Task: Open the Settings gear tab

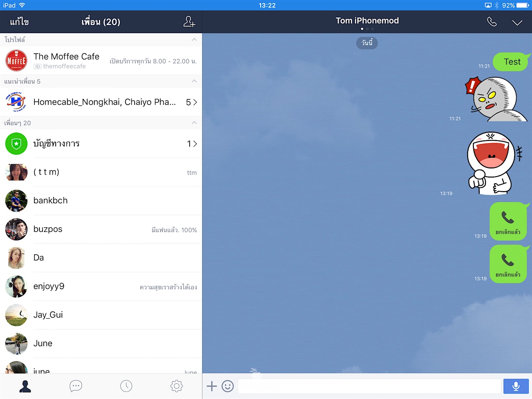Action: (x=176, y=386)
